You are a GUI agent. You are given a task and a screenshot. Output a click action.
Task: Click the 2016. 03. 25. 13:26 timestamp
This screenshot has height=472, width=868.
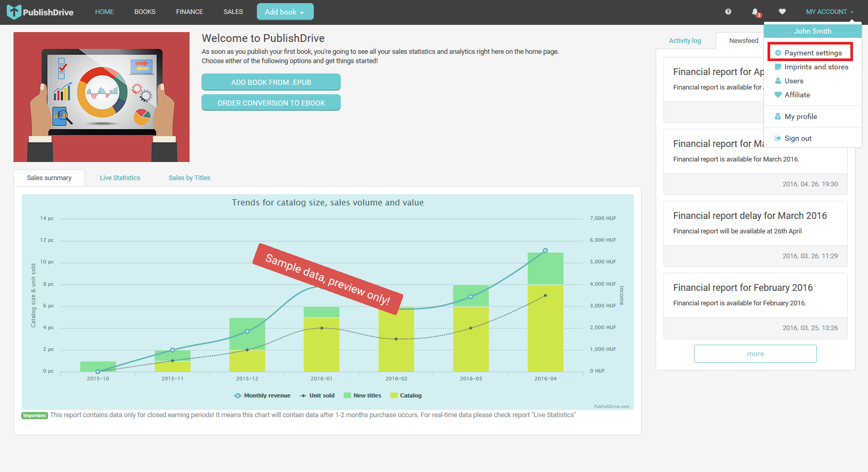pyautogui.click(x=810, y=328)
